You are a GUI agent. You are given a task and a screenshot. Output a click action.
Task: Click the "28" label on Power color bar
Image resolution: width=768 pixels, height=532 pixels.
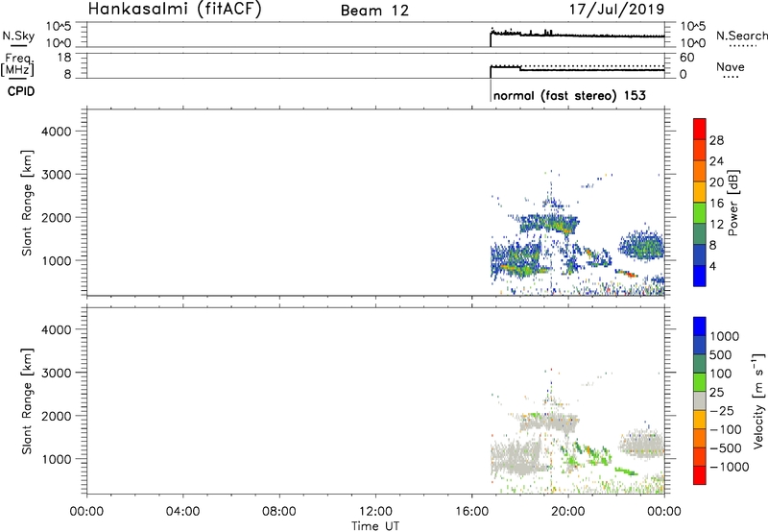click(716, 140)
